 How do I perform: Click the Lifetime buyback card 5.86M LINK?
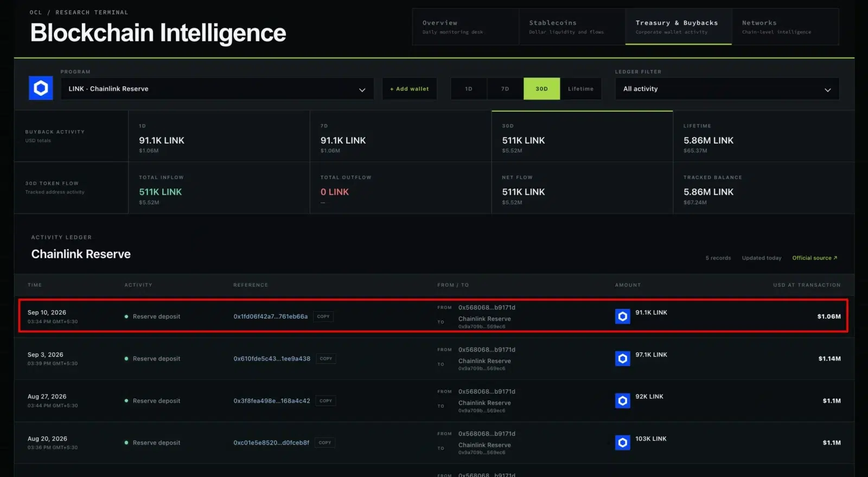tap(764, 136)
